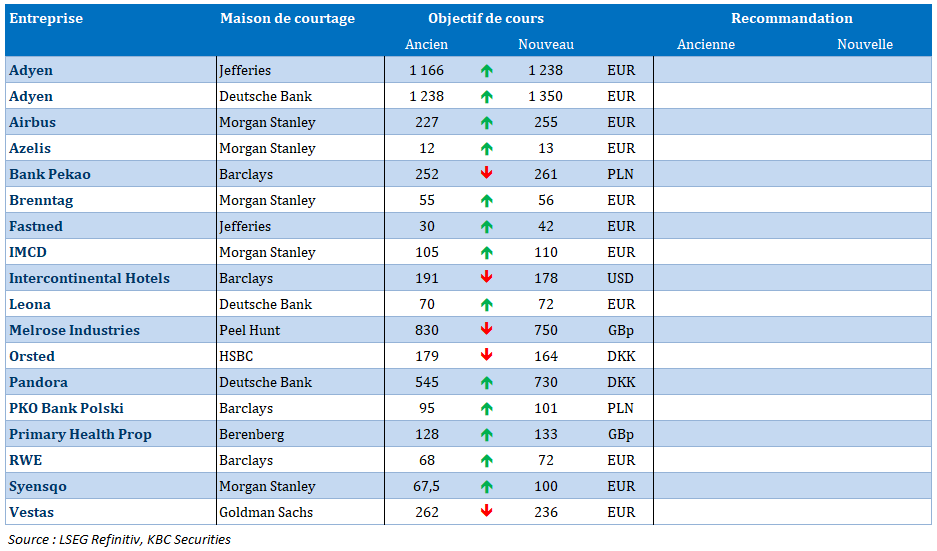Viewport: 937px width, 551px height.
Task: Click the red down arrow in Melrose Industries row
Action: click(x=486, y=329)
